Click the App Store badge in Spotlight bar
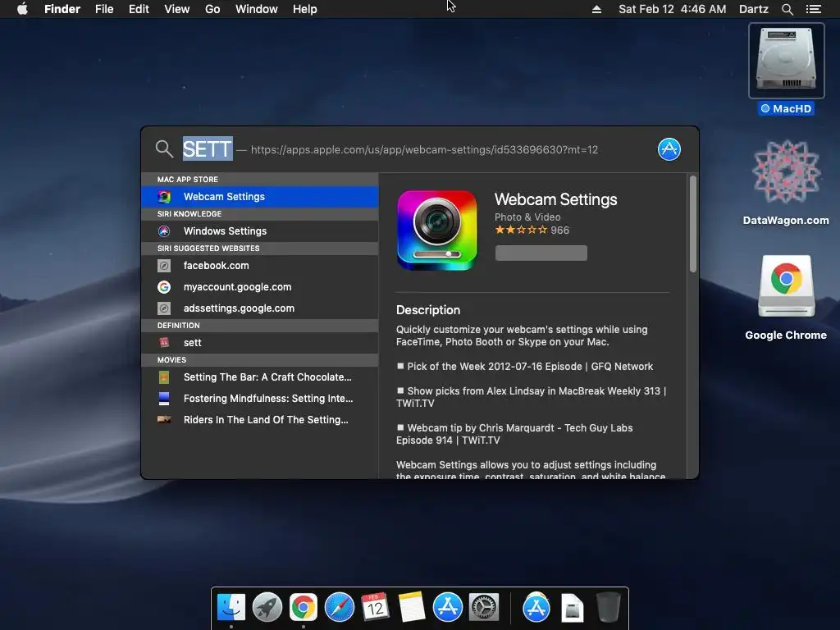Screen dimensions: 840x630 [669, 149]
